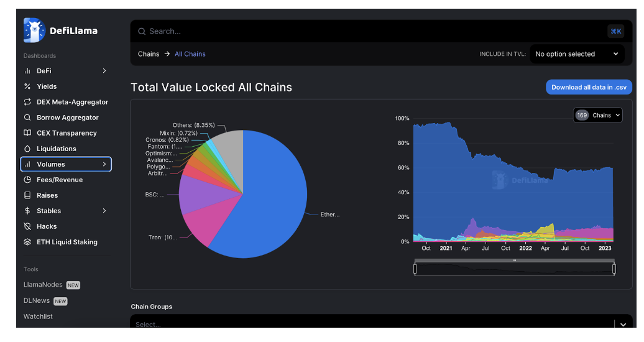Viewport: 644px width, 342px height.
Task: Click the BSC pie chart label
Action: (x=155, y=195)
